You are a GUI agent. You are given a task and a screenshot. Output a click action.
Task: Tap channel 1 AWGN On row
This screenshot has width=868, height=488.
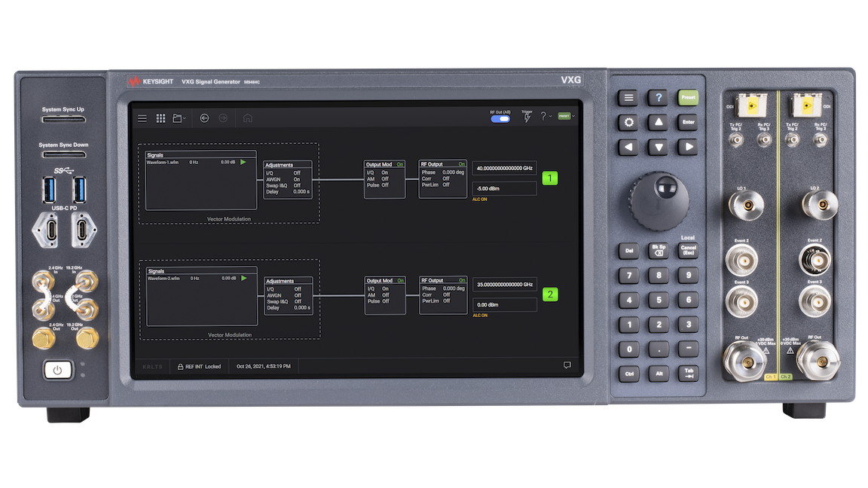[287, 179]
